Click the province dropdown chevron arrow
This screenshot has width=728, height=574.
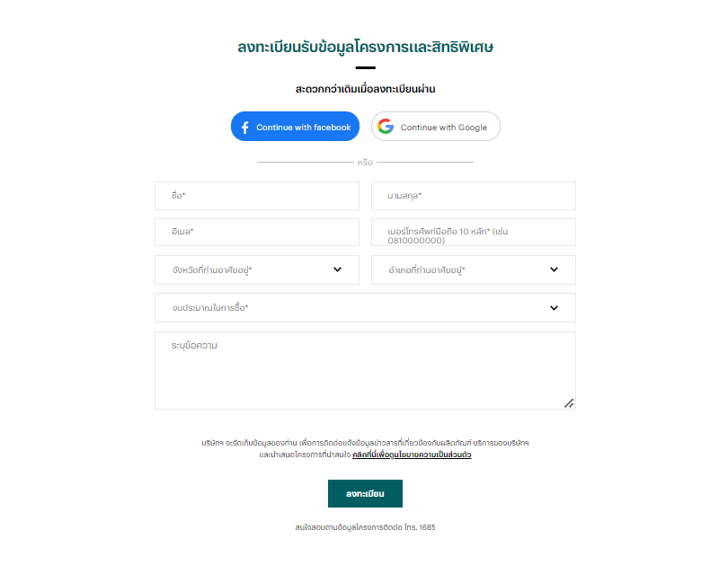click(x=338, y=269)
